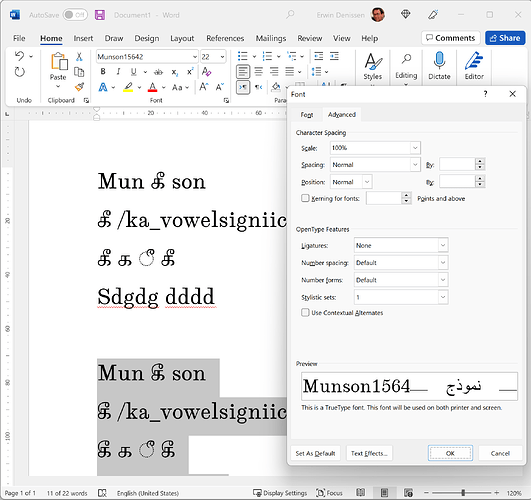Apply Subscript formatting

[x=174, y=72]
